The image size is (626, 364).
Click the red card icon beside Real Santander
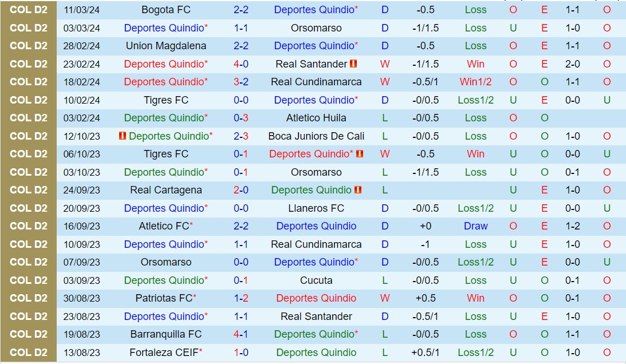tap(353, 64)
